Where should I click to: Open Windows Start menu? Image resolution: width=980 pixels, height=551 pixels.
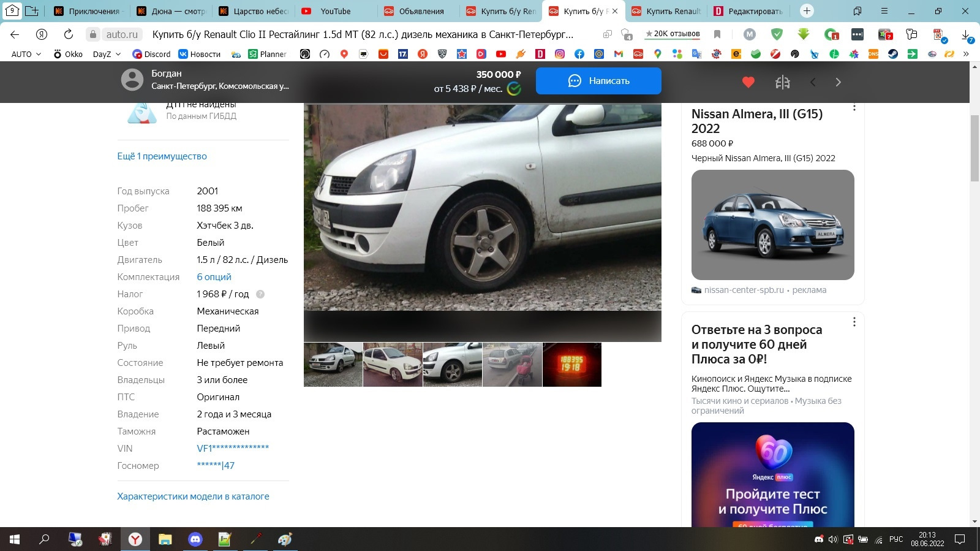pos(15,539)
